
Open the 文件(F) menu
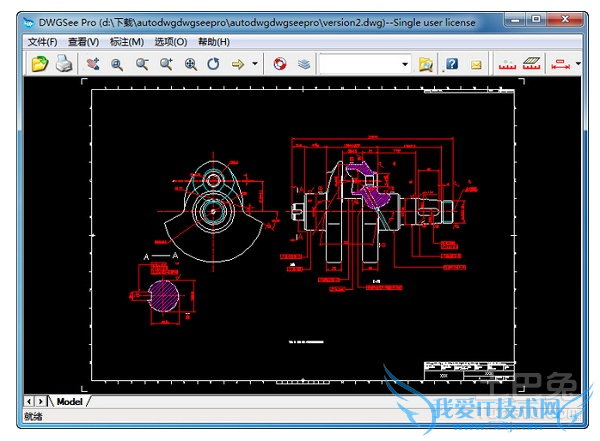(43, 42)
